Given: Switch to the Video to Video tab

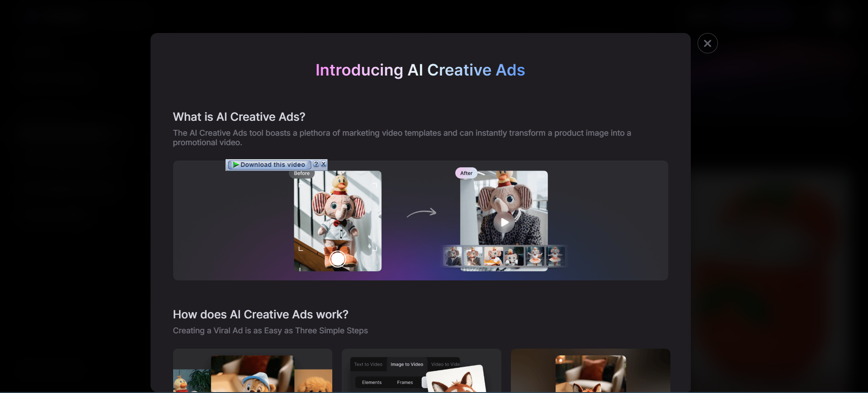Looking at the screenshot, I should [x=445, y=365].
